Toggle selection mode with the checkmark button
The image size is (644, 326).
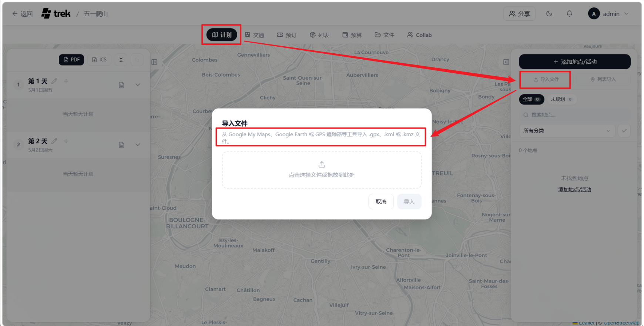click(624, 131)
